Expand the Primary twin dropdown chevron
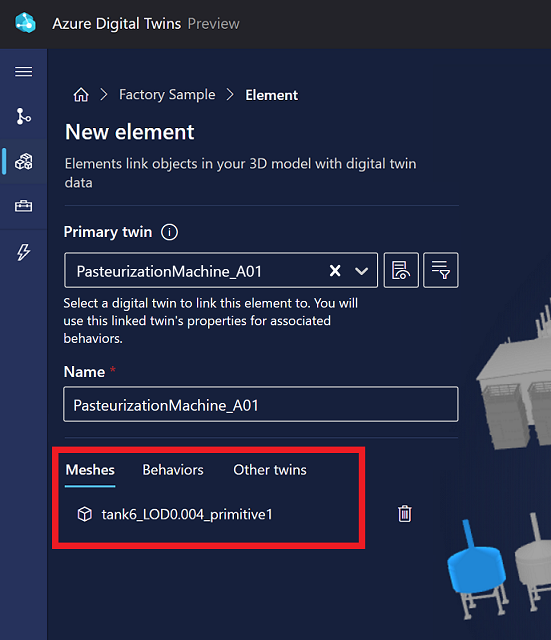This screenshot has height=640, width=551. pyautogui.click(x=361, y=271)
